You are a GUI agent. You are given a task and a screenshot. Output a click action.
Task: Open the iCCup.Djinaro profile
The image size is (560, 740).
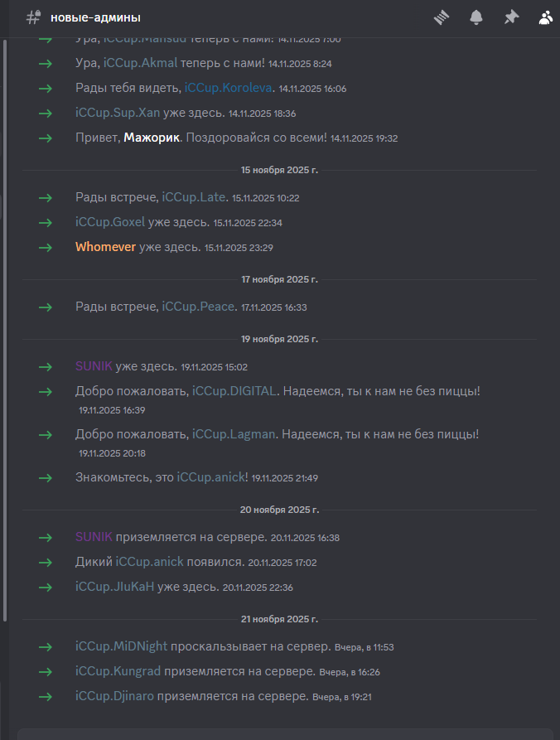coord(114,696)
